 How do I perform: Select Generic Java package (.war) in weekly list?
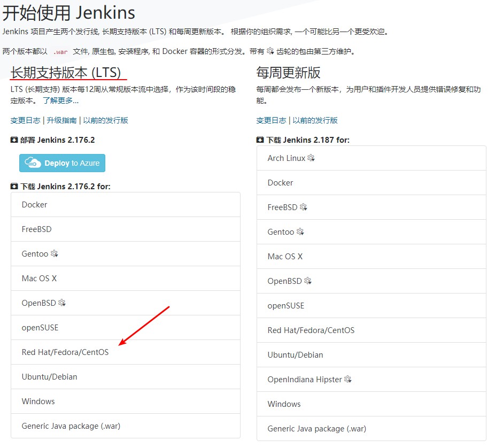coord(372,429)
